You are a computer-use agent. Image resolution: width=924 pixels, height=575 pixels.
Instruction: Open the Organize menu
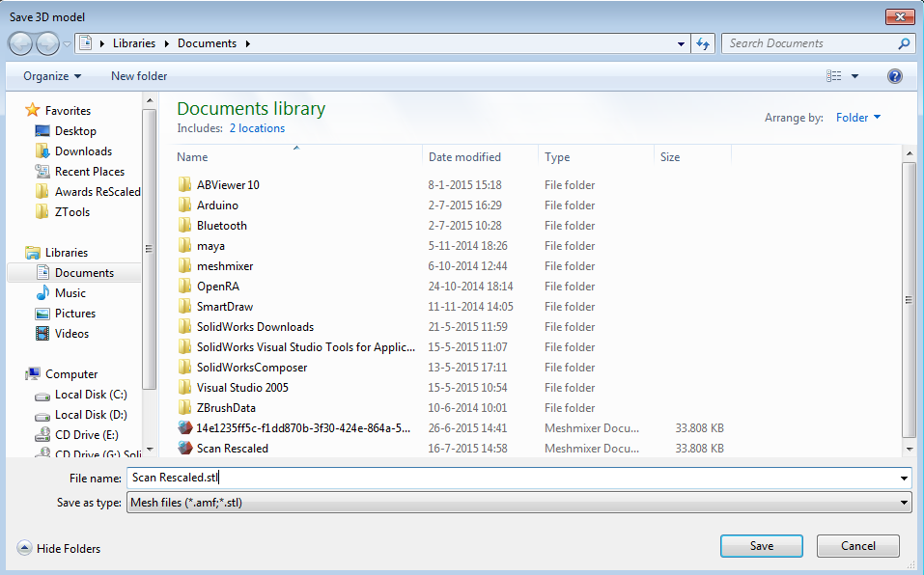point(52,76)
